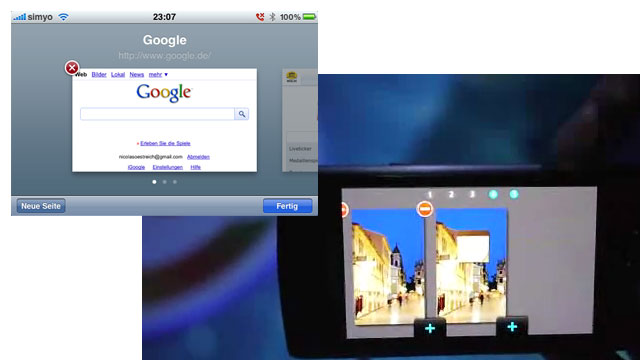Click the first teal circle indicator
The image size is (640, 360).
point(493,194)
